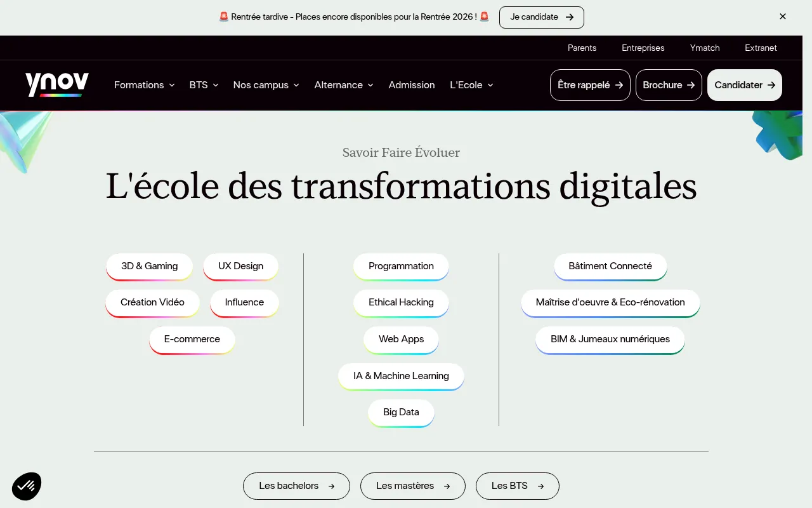This screenshot has height=508, width=812.
Task: Download the Brochure
Action: click(x=669, y=85)
